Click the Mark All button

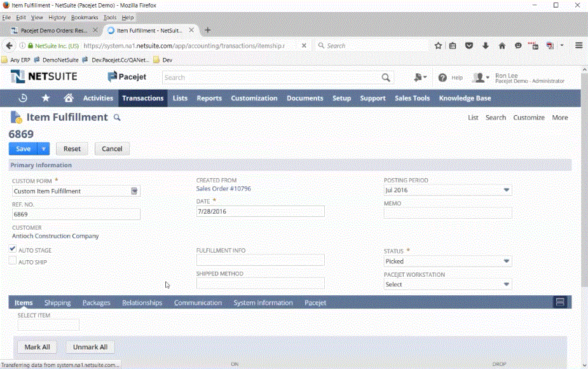pyautogui.click(x=37, y=347)
